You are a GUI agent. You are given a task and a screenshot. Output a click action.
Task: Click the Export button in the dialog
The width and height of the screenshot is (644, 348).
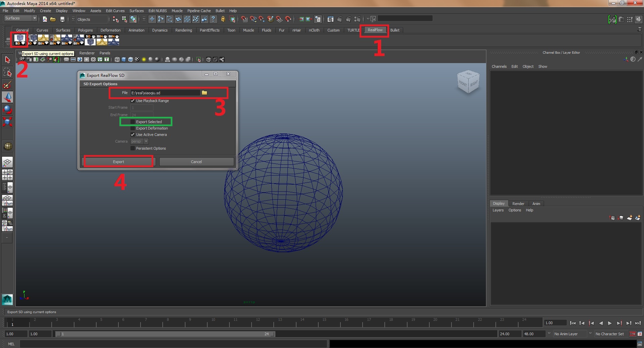coord(118,161)
